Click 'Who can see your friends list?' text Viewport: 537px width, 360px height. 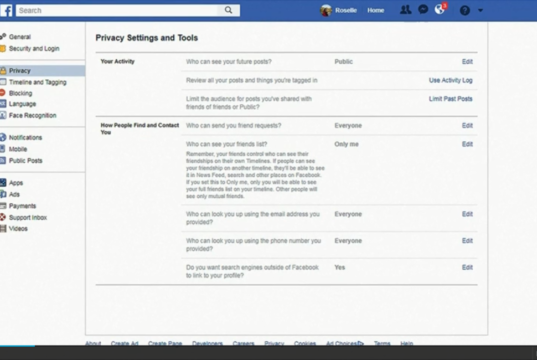227,144
